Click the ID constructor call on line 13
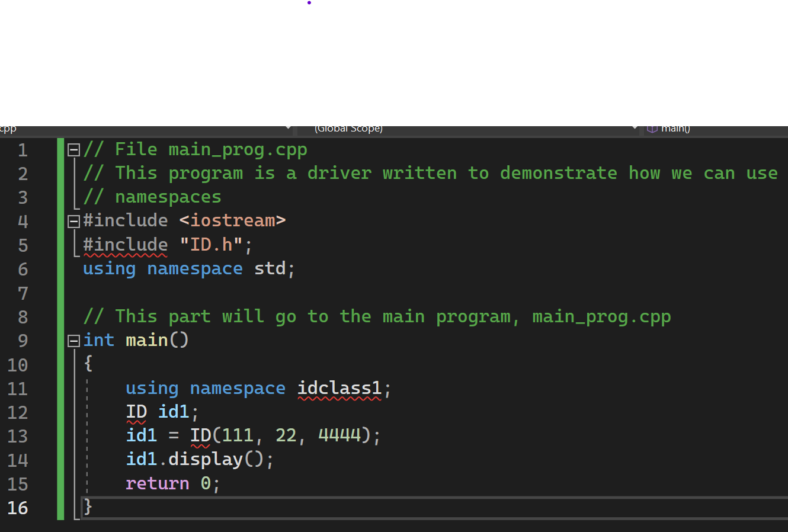 pos(200,435)
